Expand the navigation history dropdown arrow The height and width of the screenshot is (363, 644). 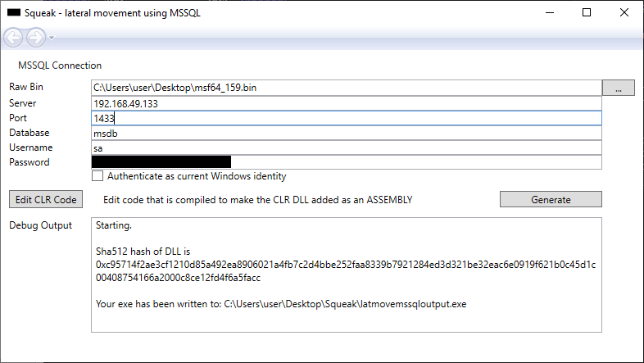[52, 38]
